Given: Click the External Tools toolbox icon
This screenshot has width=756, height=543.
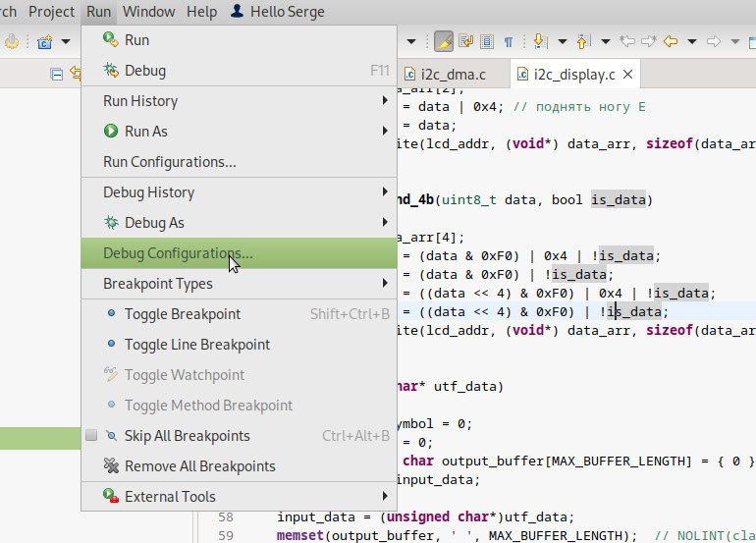Looking at the screenshot, I should coord(111,496).
